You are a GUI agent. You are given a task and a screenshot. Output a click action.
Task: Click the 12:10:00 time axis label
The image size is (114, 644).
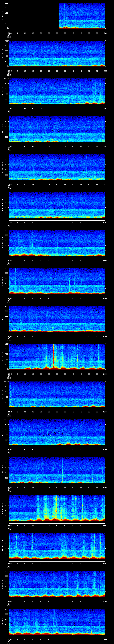pos(9,261)
